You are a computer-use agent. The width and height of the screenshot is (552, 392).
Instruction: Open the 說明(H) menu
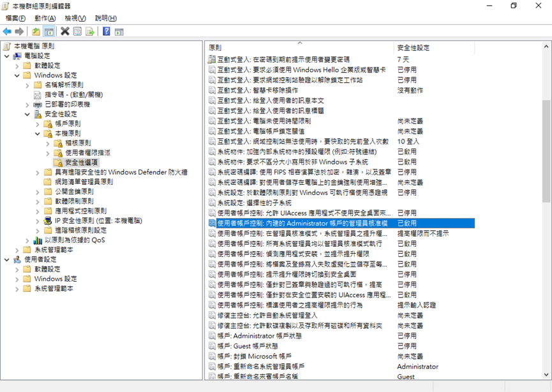[105, 18]
